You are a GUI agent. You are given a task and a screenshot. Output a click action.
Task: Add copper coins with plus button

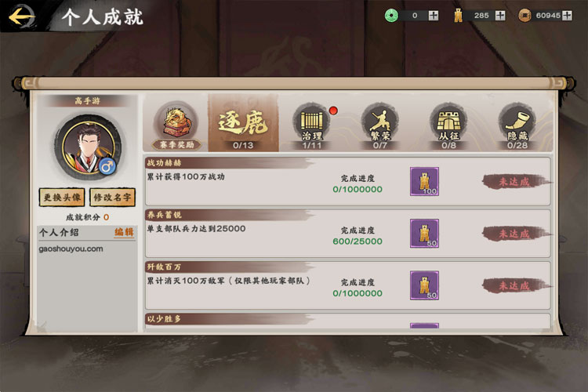coord(567,16)
